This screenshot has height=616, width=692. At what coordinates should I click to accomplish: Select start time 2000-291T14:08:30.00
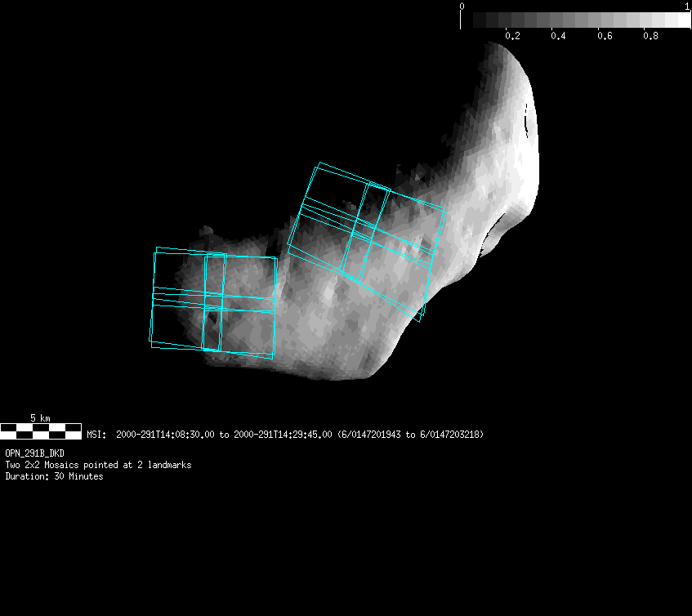[x=166, y=435]
